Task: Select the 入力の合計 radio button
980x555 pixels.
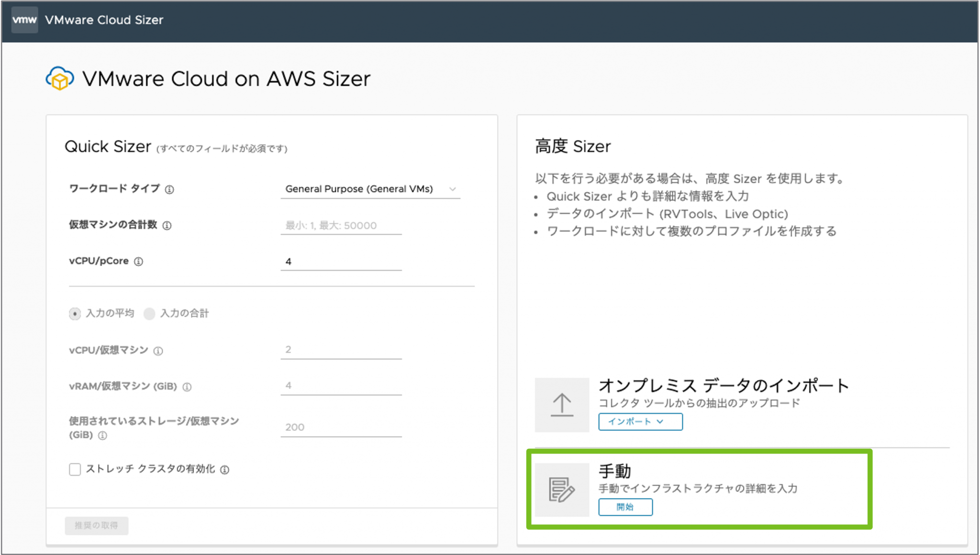Action: [x=150, y=313]
